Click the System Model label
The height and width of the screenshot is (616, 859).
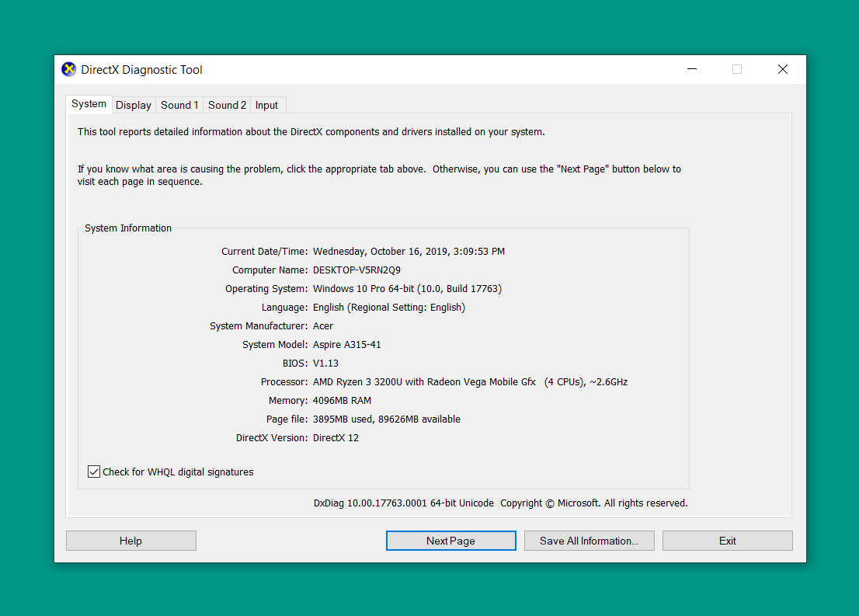[x=275, y=345]
